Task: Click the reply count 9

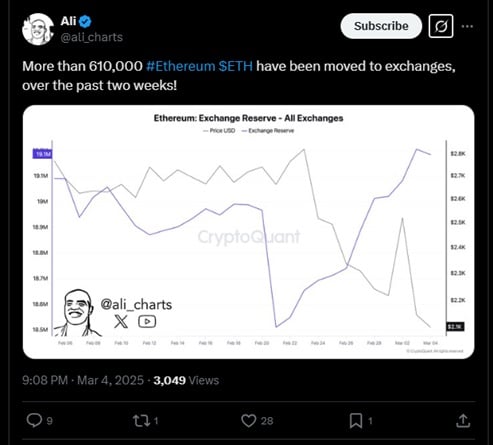Action: tap(49, 421)
